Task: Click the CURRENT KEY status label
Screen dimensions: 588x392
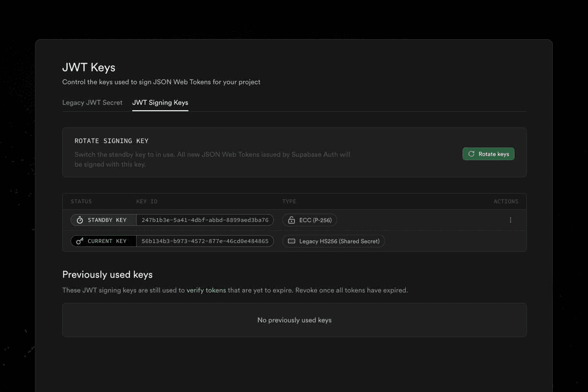Action: 107,241
